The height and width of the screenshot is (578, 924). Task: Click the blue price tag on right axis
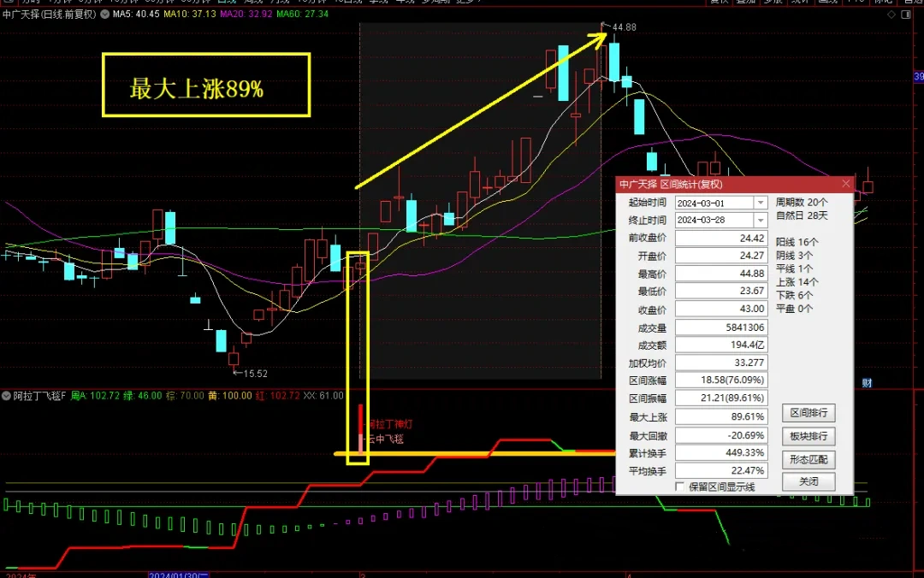(x=919, y=77)
